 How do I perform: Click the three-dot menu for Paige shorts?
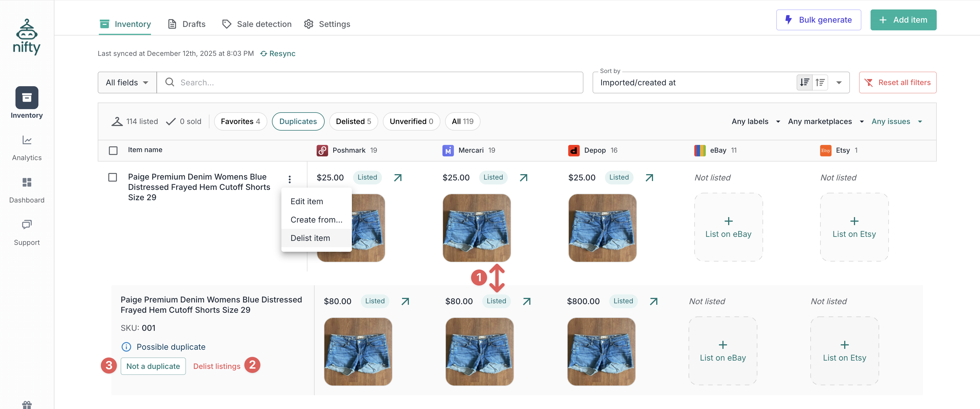[289, 179]
